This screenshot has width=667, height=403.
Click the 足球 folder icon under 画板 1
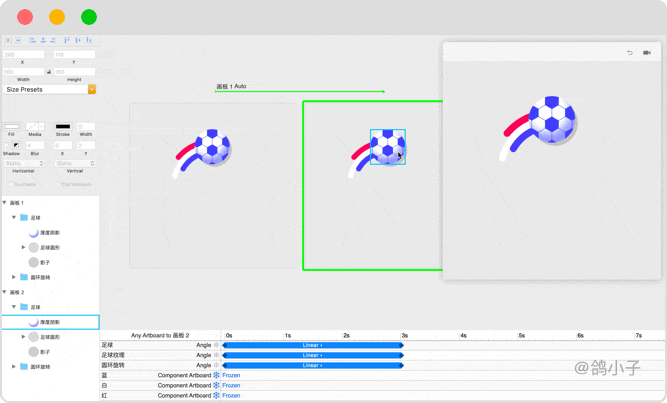24,217
